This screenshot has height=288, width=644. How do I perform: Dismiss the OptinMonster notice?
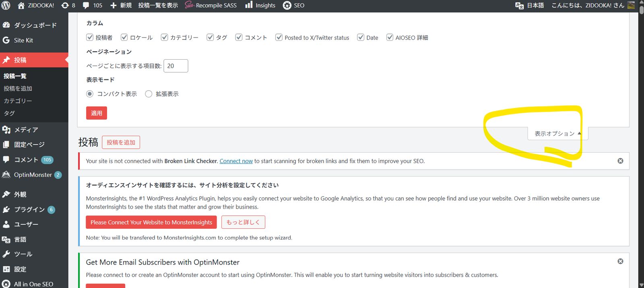click(x=620, y=261)
